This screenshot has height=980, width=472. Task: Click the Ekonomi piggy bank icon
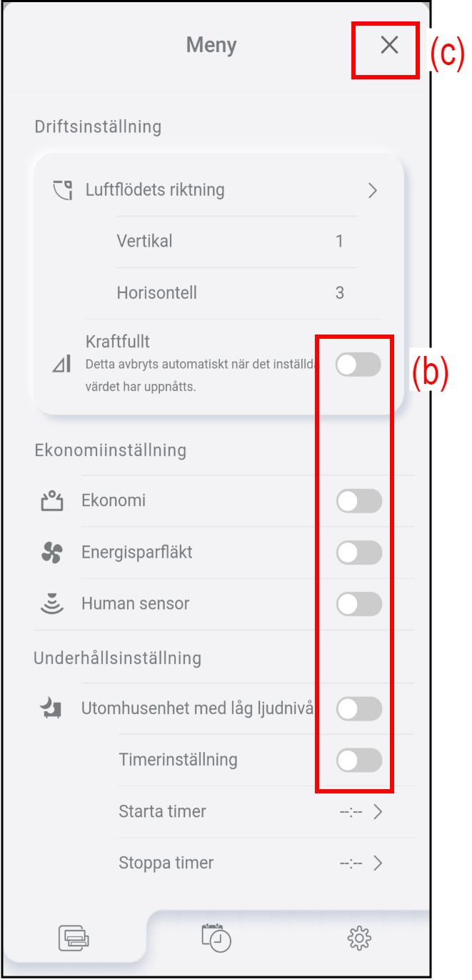pos(51,501)
